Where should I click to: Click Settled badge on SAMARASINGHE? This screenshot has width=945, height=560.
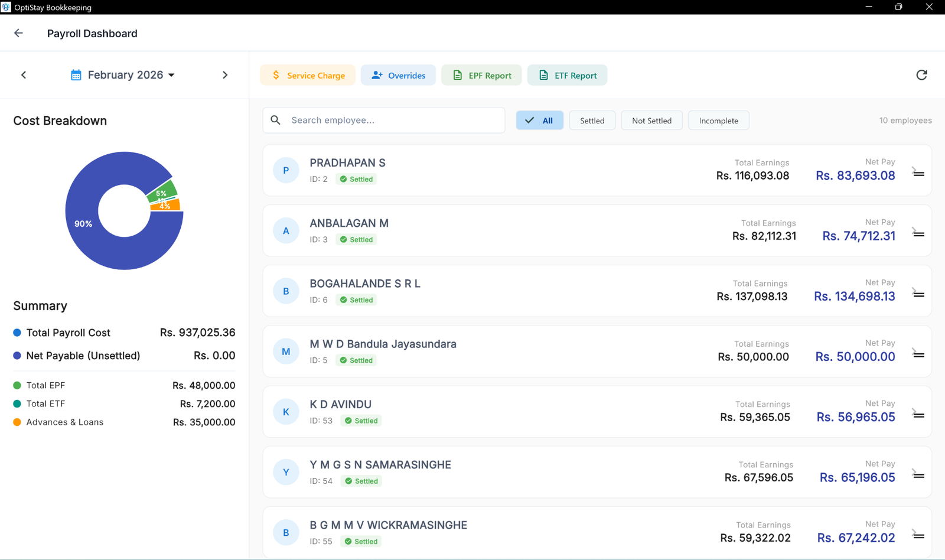(x=361, y=481)
